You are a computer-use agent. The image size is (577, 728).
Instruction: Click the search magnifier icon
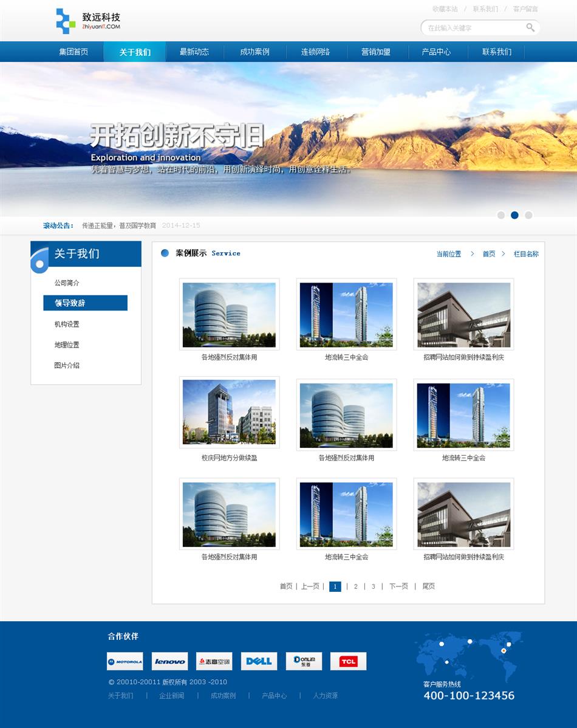click(x=530, y=27)
